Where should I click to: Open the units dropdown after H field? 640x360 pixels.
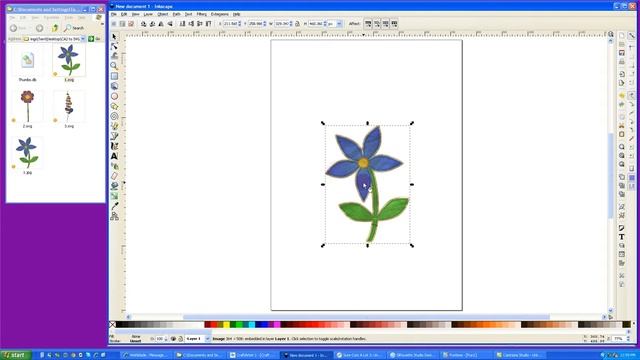tap(339, 24)
